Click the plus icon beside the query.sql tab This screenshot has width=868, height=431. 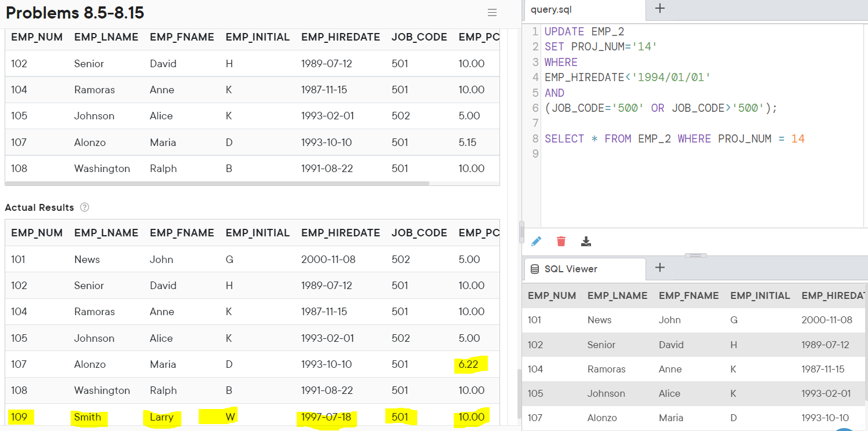660,9
